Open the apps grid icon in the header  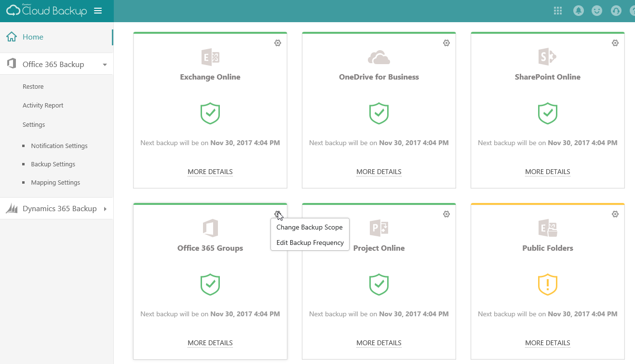[x=557, y=10]
